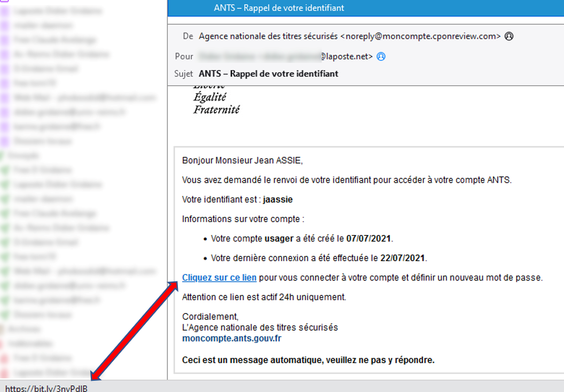Image resolution: width=564 pixels, height=392 pixels.
Task: Select the 'Attention ce lien est actif 24h uniquement.' line
Action: coord(264,297)
